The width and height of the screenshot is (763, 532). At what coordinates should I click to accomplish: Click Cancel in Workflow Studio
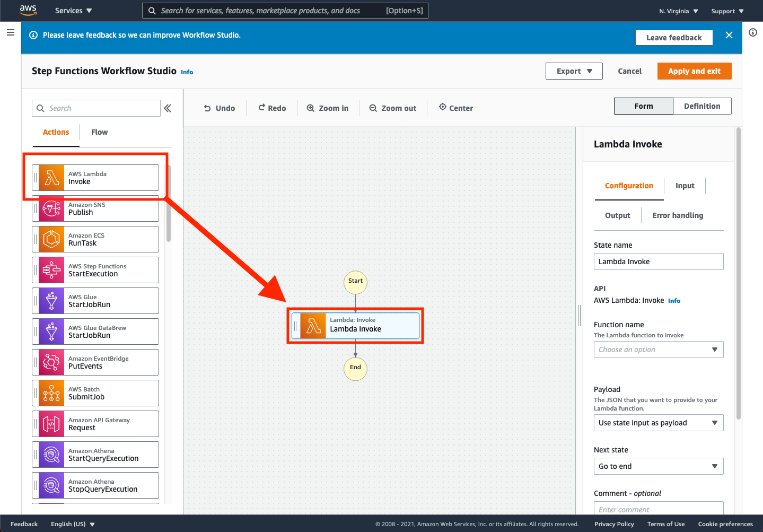point(630,71)
